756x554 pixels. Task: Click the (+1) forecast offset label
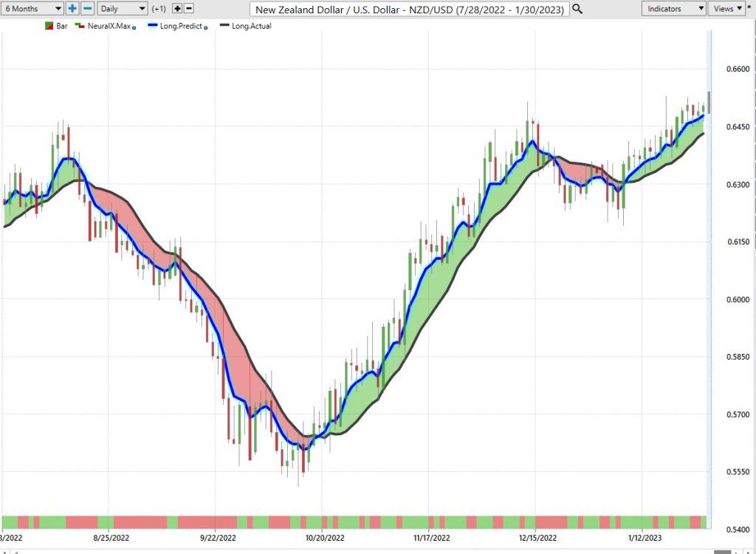pos(159,9)
